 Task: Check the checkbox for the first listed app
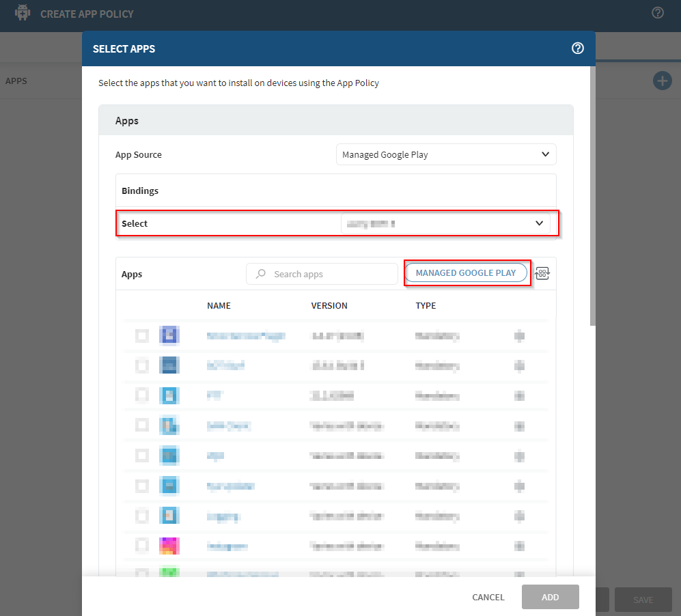pos(141,335)
